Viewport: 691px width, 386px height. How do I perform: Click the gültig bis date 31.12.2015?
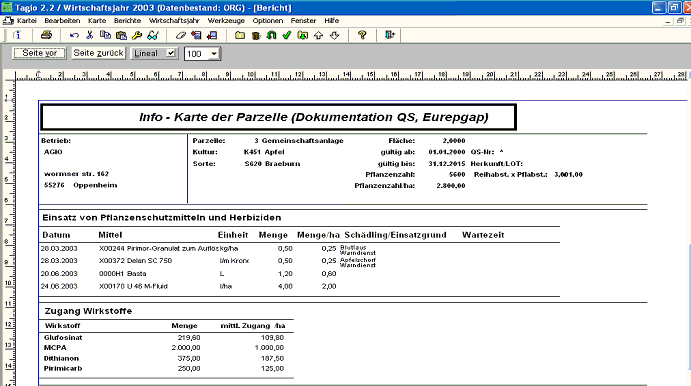(446, 163)
